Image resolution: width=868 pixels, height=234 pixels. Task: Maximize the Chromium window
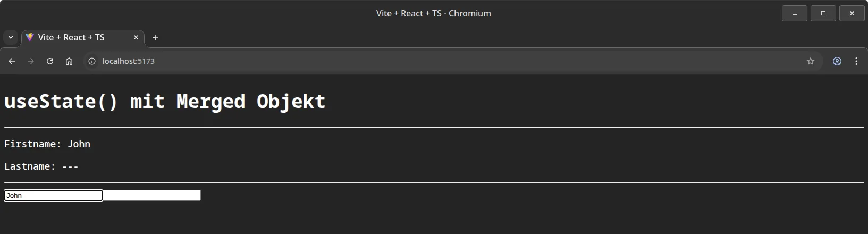click(x=823, y=13)
